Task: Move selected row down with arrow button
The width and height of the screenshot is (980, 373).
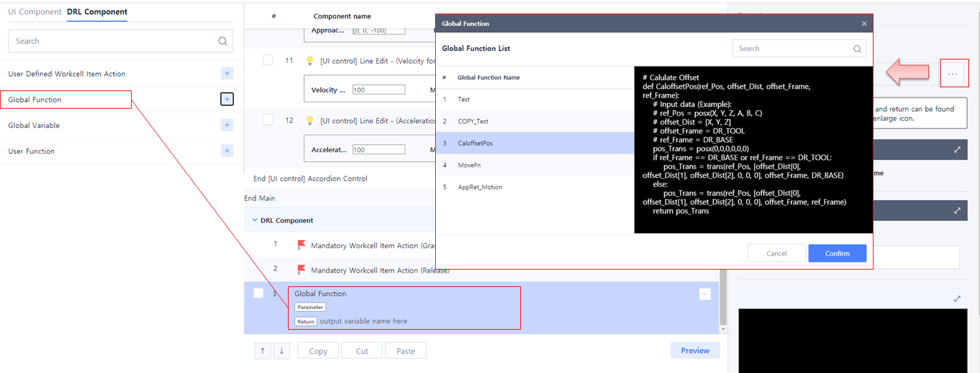Action: 281,351
